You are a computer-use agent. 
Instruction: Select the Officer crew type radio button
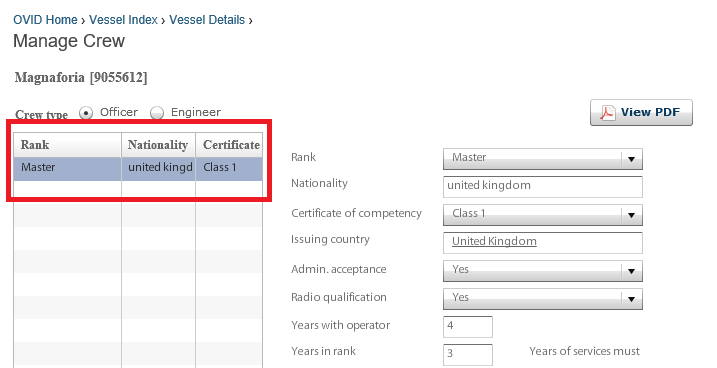tap(86, 112)
